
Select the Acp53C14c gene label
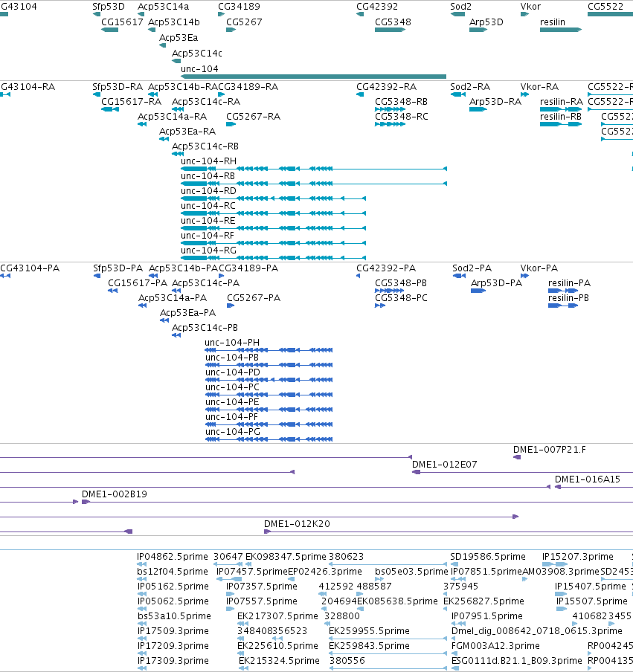coord(197,53)
